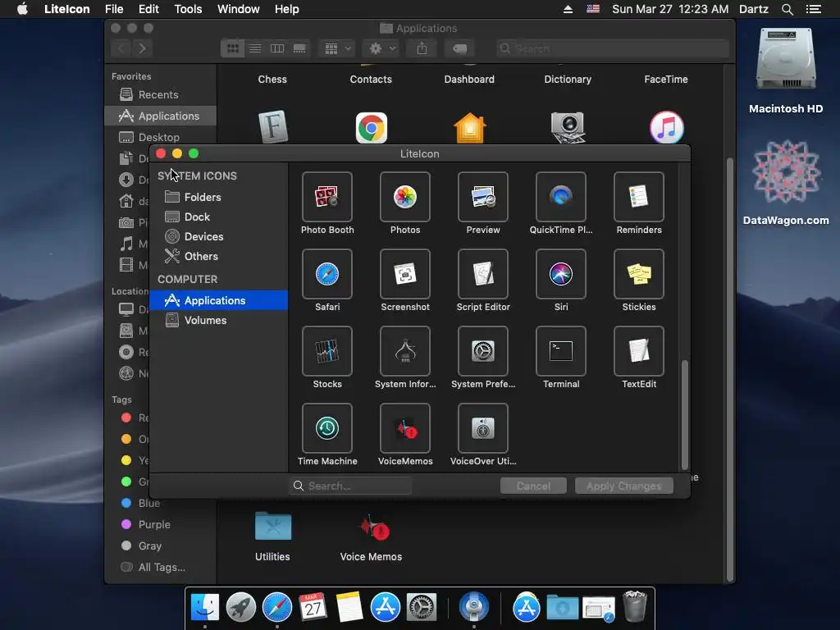
Task: Select the Terminal icon well
Action: [x=561, y=351]
